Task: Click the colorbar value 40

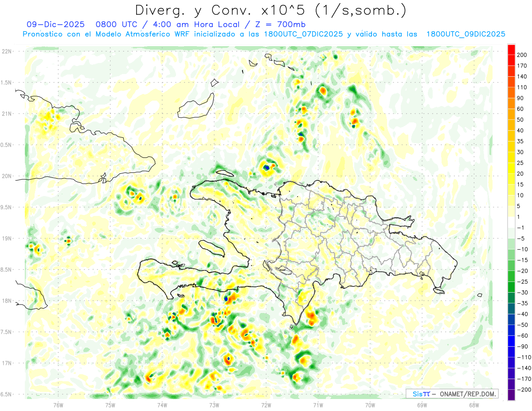Action: (521, 130)
